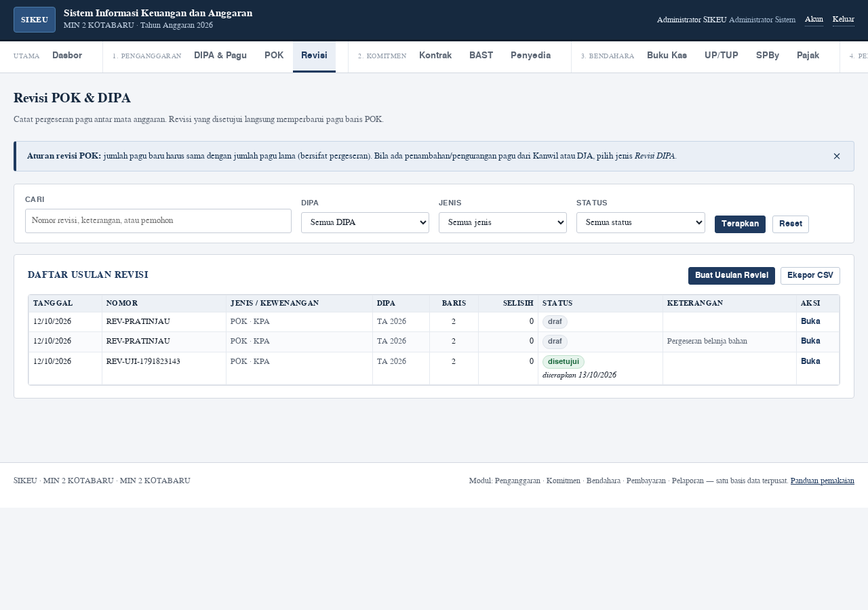Select the Revisi tab
The width and height of the screenshot is (868, 610).
coord(314,56)
